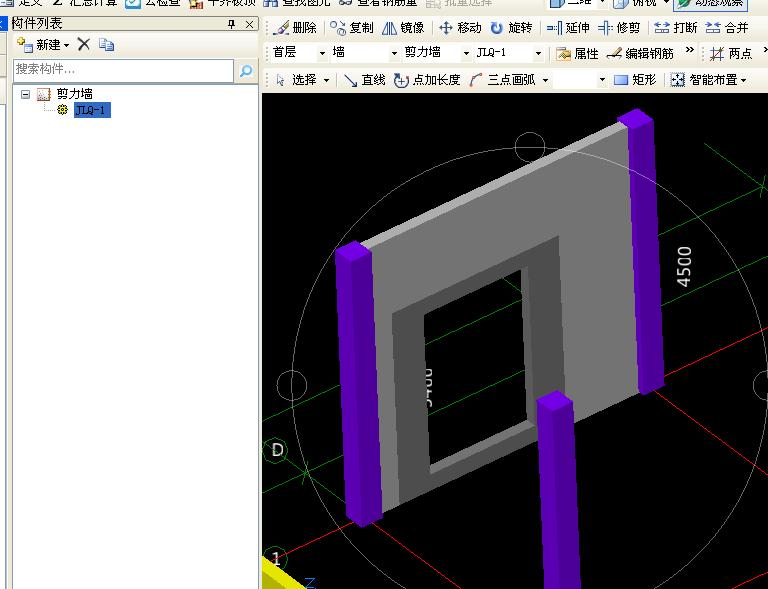Open arrow next to 三点画弧
768x589 pixels.
(x=545, y=80)
